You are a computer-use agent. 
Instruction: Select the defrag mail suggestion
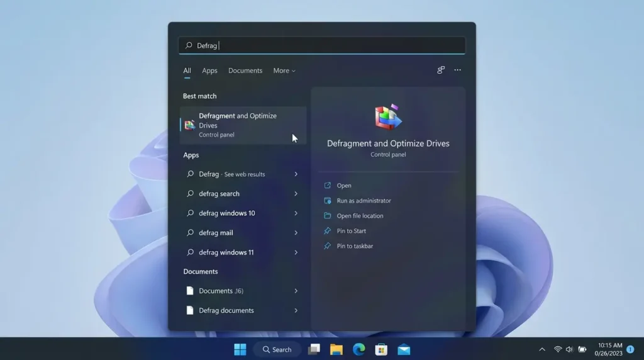point(243,233)
